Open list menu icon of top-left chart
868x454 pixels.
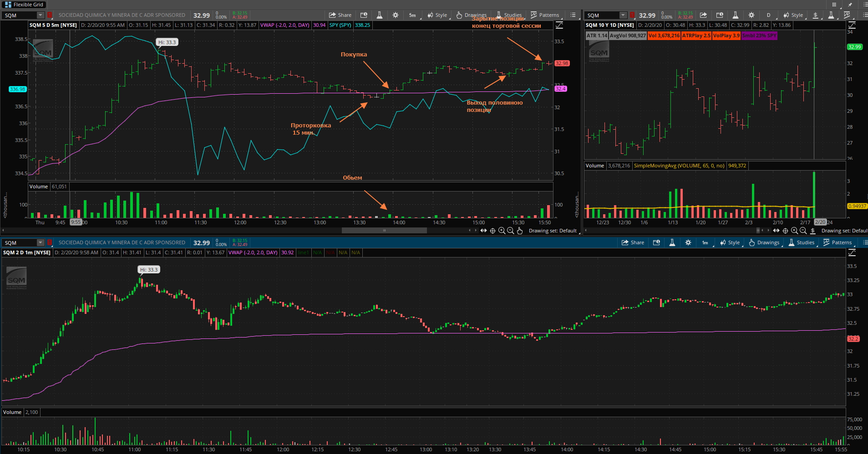coord(573,15)
